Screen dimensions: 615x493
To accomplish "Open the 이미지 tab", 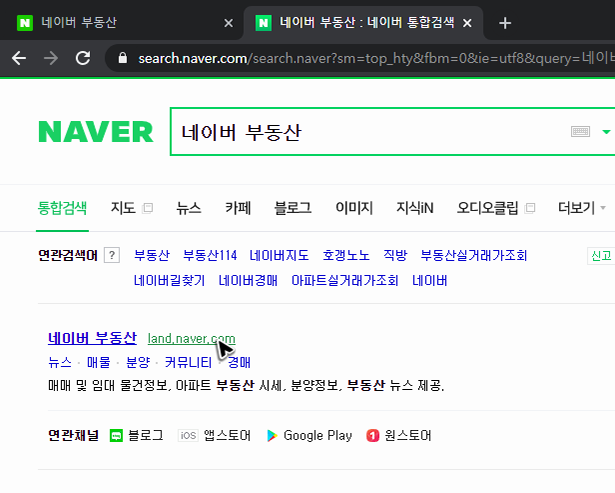I will tap(354, 208).
